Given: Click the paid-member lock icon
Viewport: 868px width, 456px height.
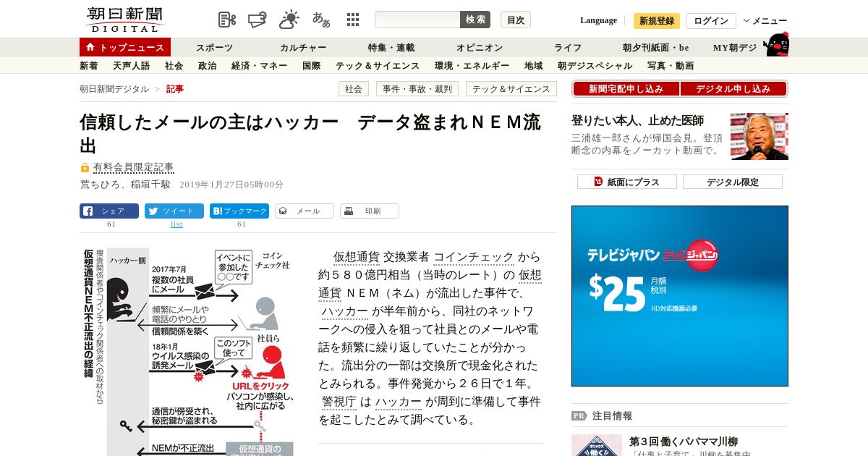Looking at the screenshot, I should [85, 168].
